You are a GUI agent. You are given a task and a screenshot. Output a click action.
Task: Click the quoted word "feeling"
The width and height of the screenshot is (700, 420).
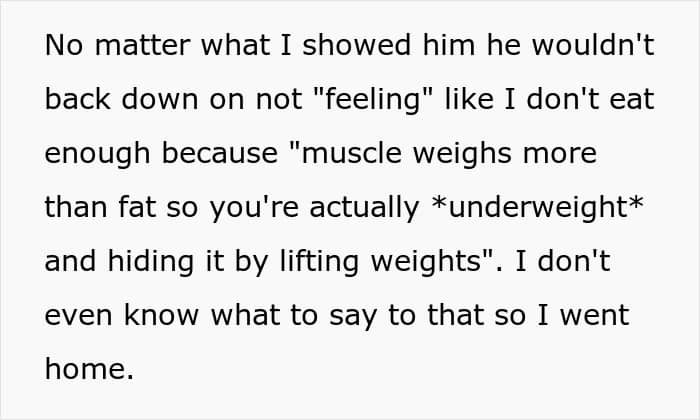pyautogui.click(x=374, y=100)
